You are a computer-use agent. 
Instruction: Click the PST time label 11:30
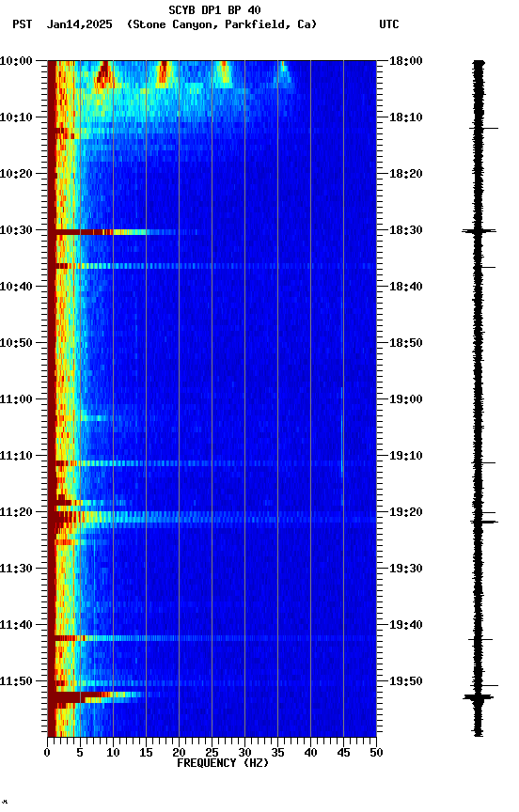pos(16,569)
